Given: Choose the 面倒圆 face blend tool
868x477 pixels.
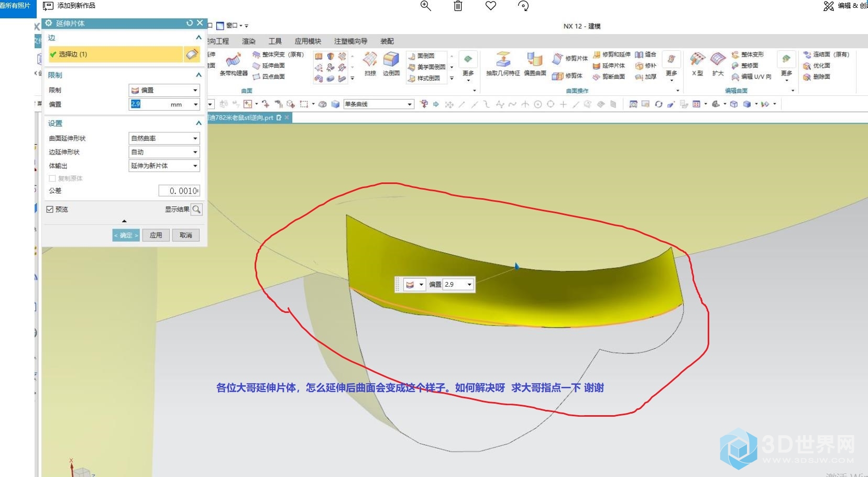Looking at the screenshot, I should [x=421, y=56].
